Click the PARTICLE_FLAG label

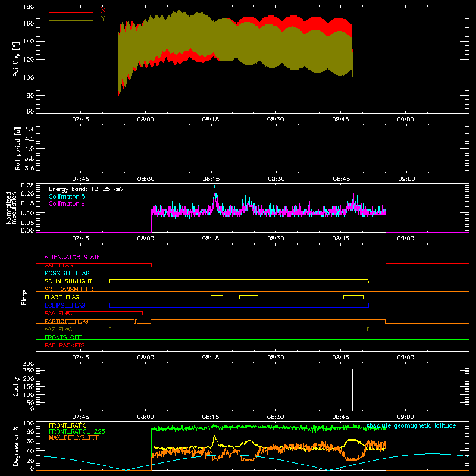pos(67,321)
